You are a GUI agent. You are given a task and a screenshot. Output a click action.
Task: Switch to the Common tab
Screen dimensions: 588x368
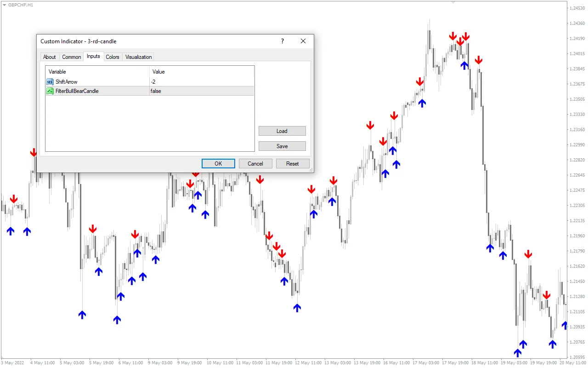click(x=71, y=57)
